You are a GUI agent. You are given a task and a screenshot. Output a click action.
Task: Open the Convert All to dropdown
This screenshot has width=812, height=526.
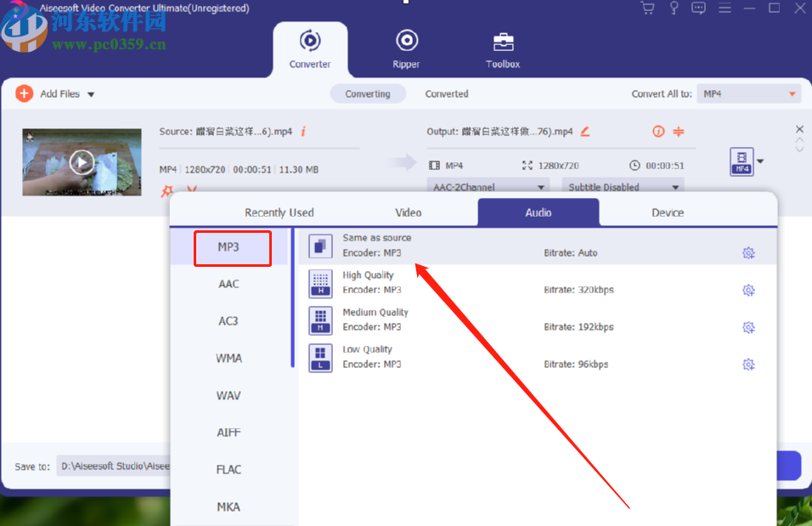(x=748, y=93)
